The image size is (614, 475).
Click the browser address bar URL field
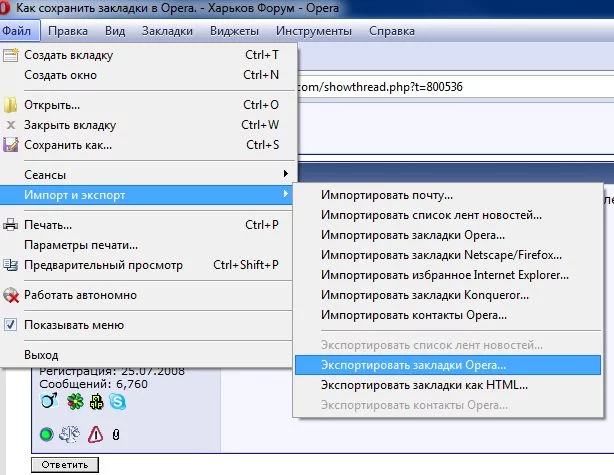pos(450,87)
